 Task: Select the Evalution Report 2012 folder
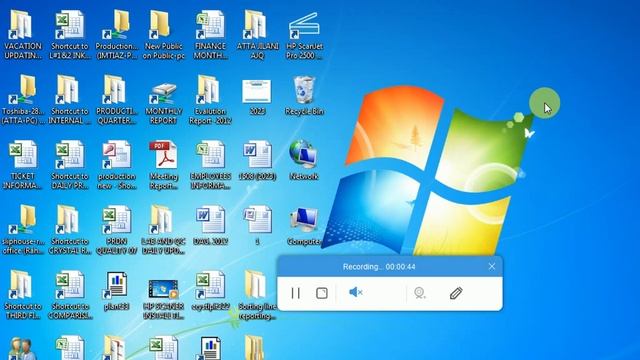point(210,100)
